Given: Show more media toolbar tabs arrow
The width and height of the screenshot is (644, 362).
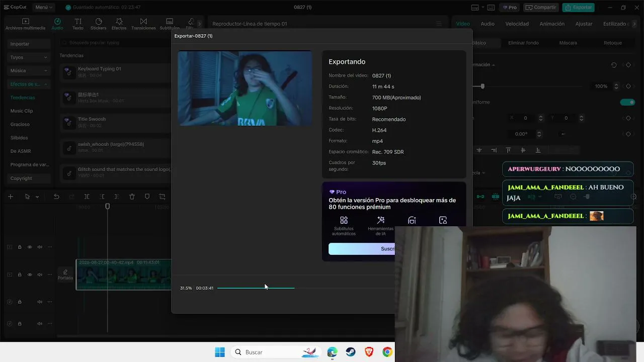Looking at the screenshot, I should [199, 24].
